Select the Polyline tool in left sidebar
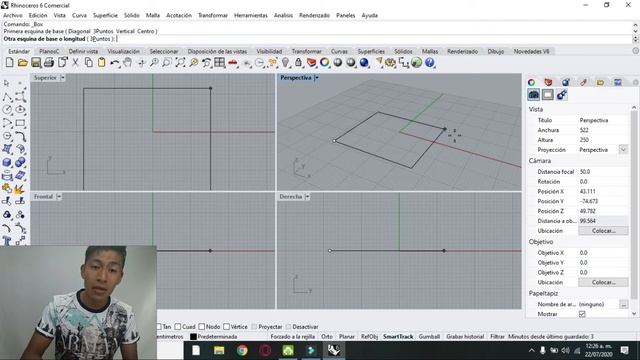This screenshot has width=640, height=360. (7, 97)
